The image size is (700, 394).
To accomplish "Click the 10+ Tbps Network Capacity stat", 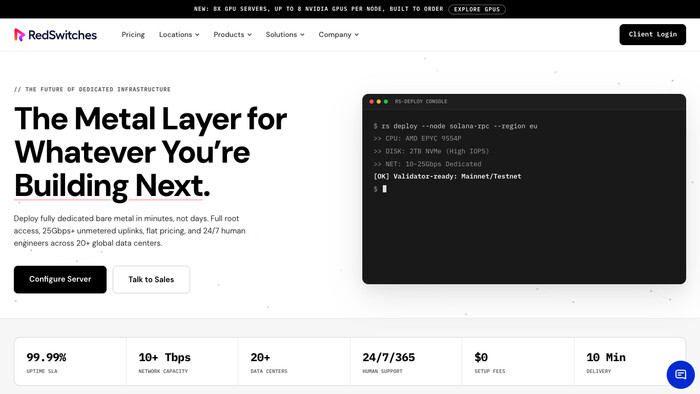I will pyautogui.click(x=182, y=361).
